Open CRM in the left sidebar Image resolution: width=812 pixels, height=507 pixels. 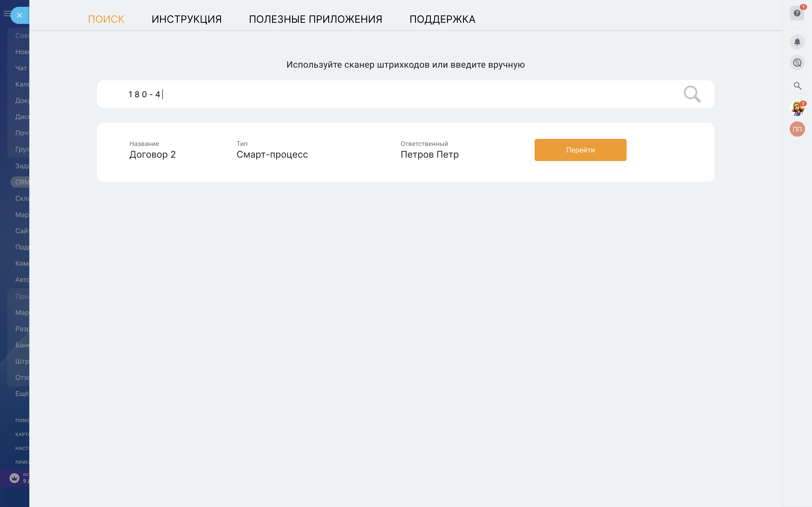coord(22,182)
